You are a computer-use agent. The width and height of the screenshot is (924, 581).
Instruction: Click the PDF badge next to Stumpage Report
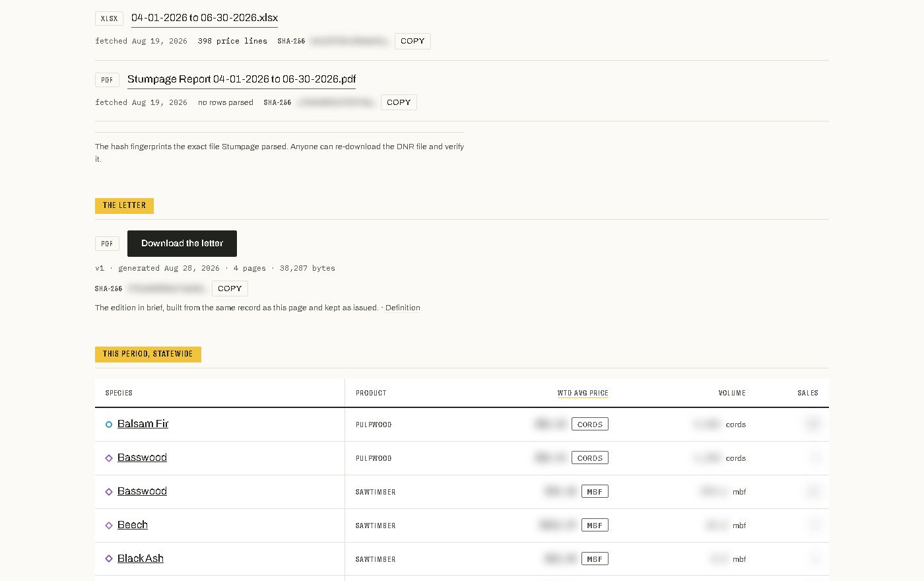(x=107, y=80)
